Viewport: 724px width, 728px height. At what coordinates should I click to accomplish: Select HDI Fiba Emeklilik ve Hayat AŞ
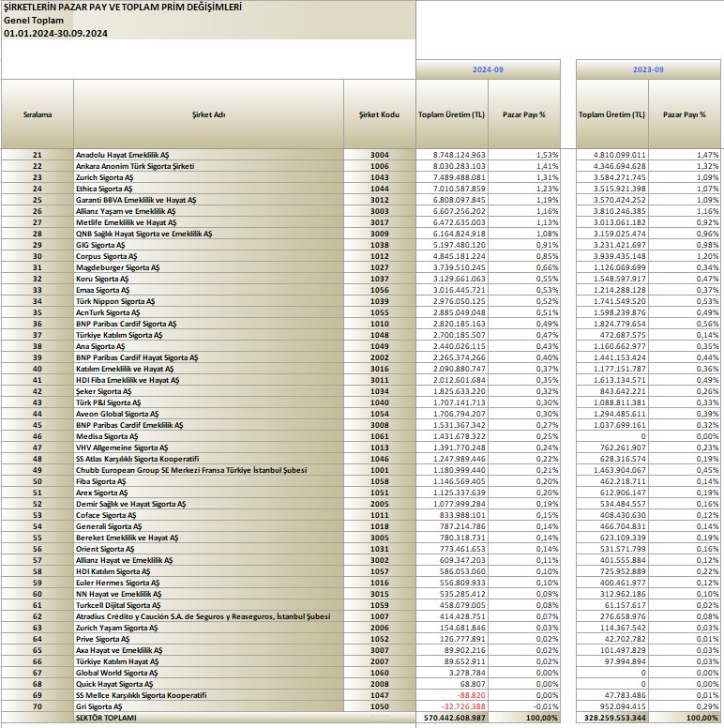pyautogui.click(x=208, y=380)
